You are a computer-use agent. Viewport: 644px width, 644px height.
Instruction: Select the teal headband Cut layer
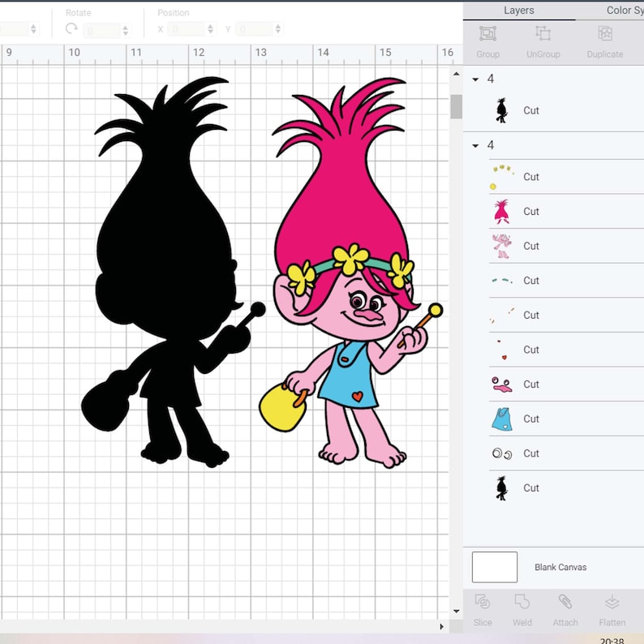point(567,281)
